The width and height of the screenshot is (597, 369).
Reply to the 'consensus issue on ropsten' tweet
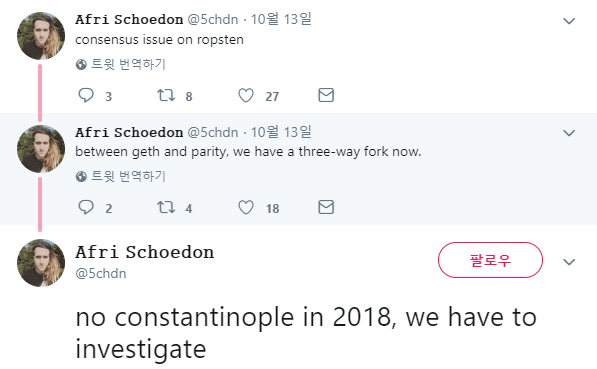coord(86,95)
